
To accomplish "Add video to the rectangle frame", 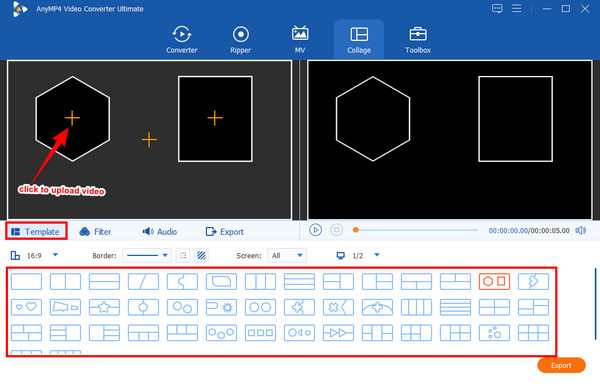I will [215, 118].
